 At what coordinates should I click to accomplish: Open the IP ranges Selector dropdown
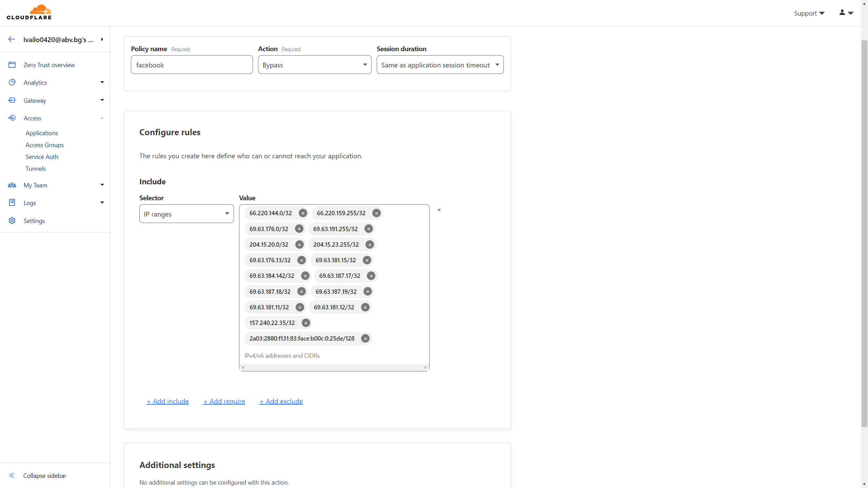[186, 214]
